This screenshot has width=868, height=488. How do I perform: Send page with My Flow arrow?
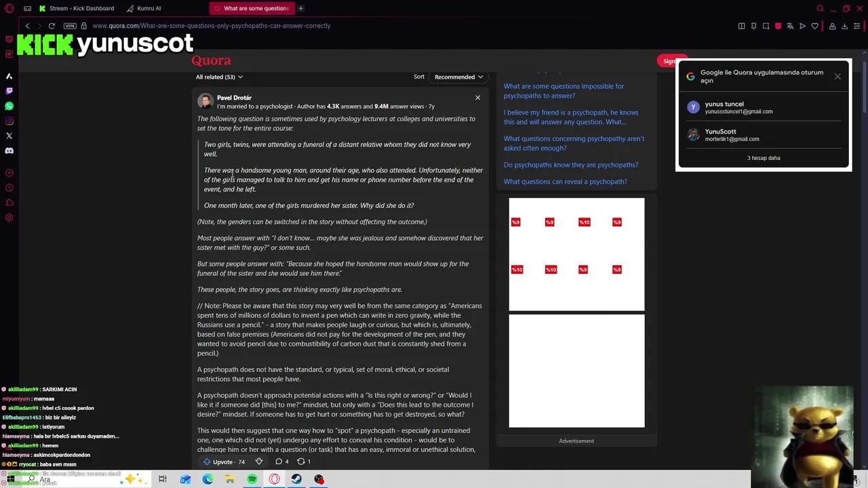click(802, 26)
